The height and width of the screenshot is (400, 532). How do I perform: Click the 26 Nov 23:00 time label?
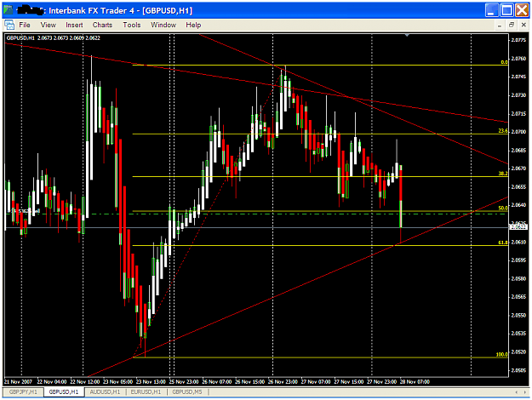pyautogui.click(x=283, y=381)
